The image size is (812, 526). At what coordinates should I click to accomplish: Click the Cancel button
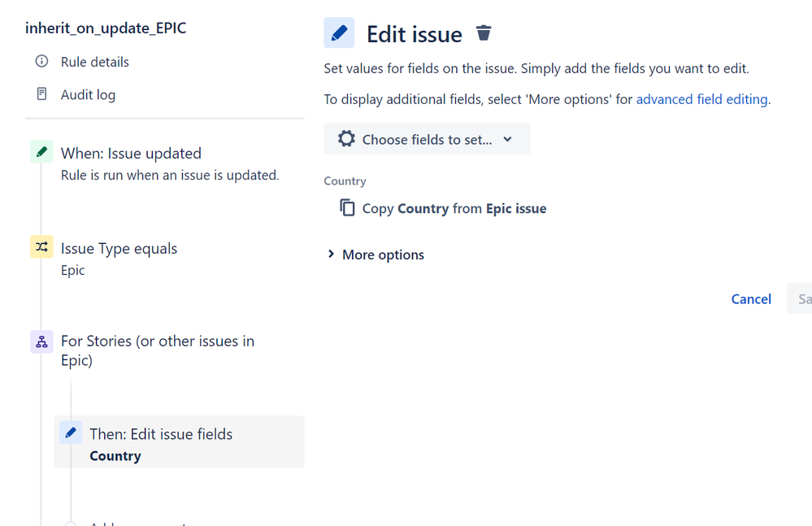(x=751, y=299)
